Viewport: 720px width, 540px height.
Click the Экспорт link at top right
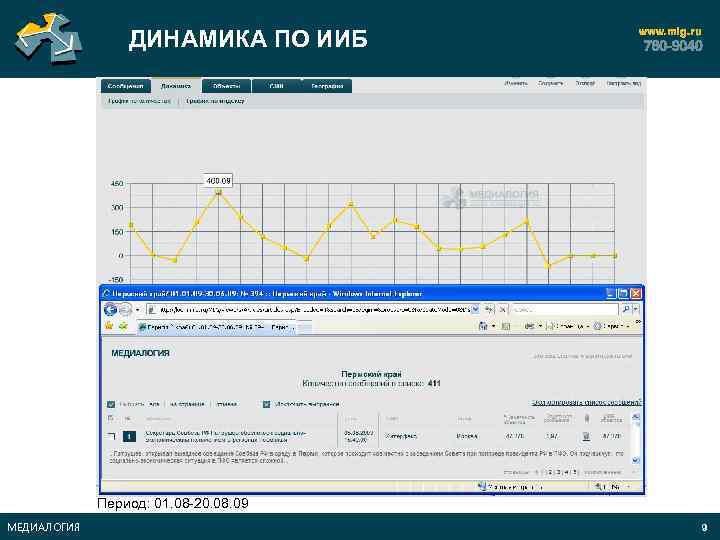tap(585, 84)
